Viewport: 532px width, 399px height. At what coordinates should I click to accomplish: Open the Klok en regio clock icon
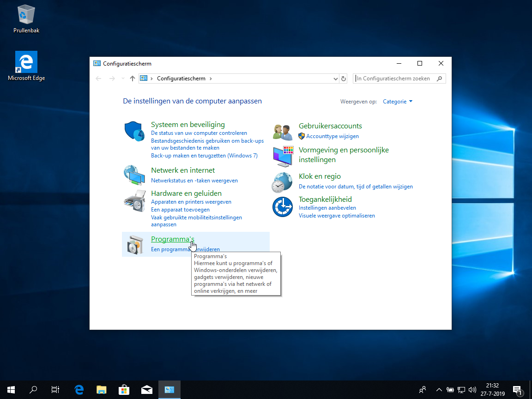(x=282, y=182)
